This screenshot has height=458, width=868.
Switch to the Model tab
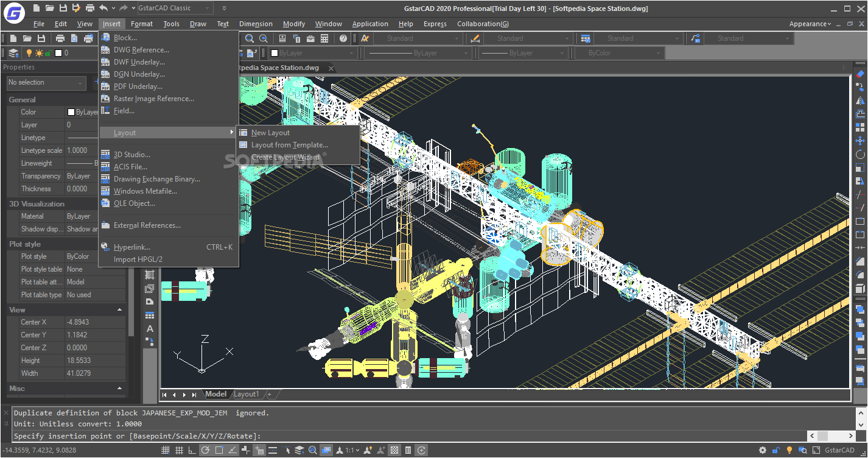click(x=215, y=394)
